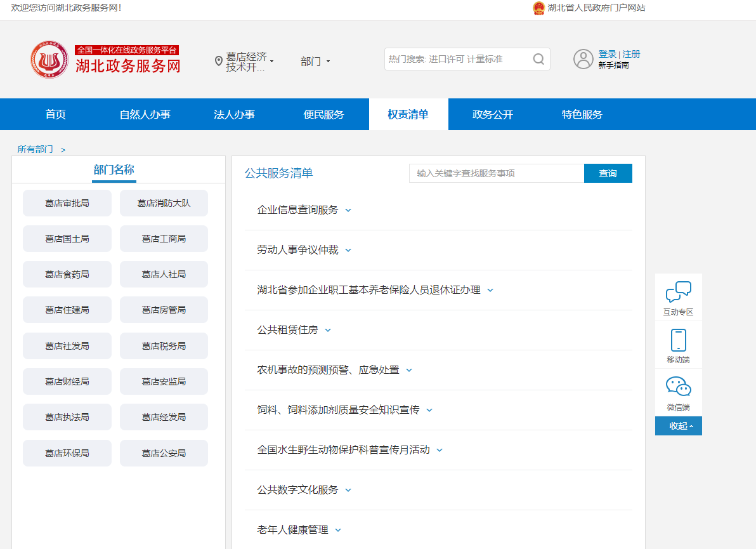Screen dimensions: 756x549
Task: Go to the 政务公开 tab
Action: tap(492, 115)
